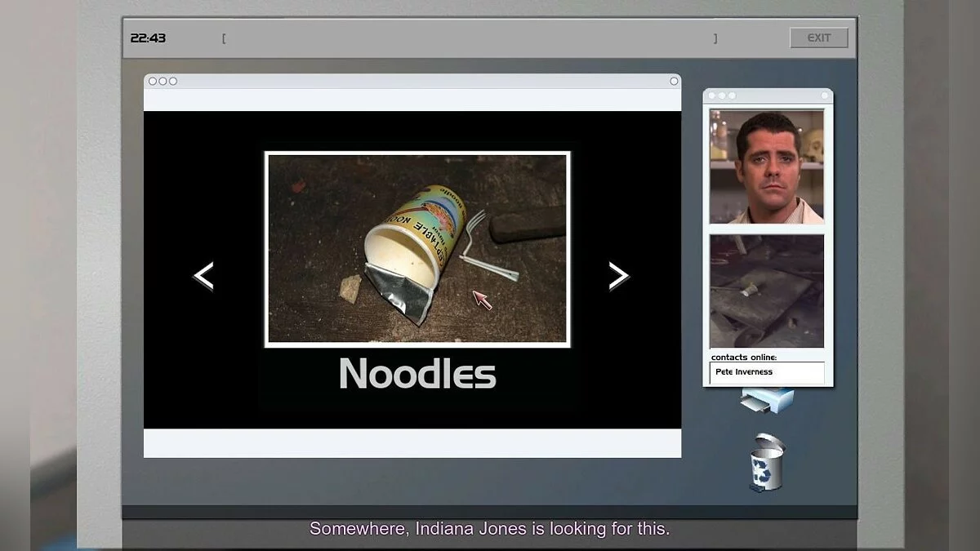Click the crime scene thumbnail in contacts window
This screenshot has height=551, width=980.
pyautogui.click(x=767, y=291)
